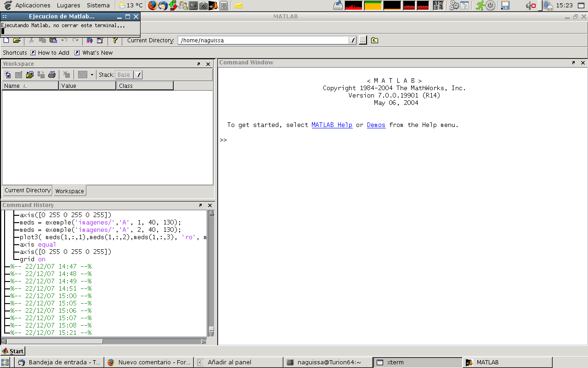Click the Help question mark icon
This screenshot has width=588, height=368.
(115, 40)
